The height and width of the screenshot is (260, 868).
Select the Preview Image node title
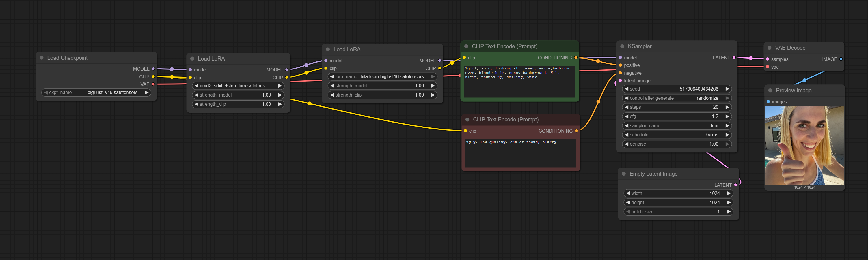pyautogui.click(x=793, y=91)
